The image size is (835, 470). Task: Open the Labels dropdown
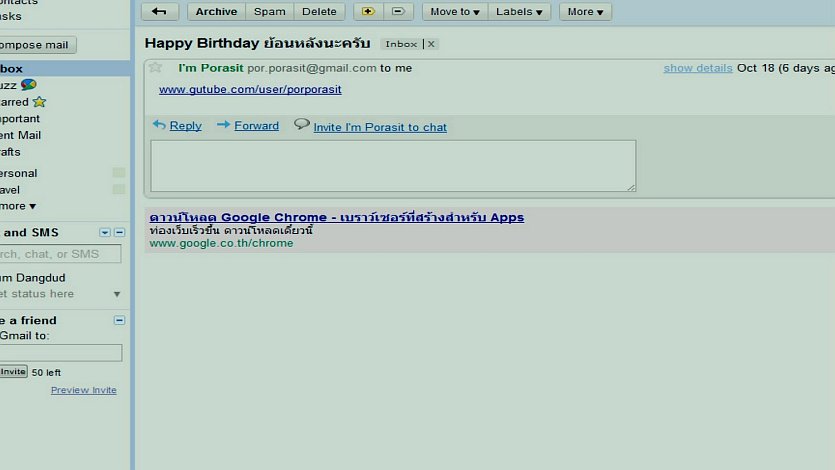point(521,12)
